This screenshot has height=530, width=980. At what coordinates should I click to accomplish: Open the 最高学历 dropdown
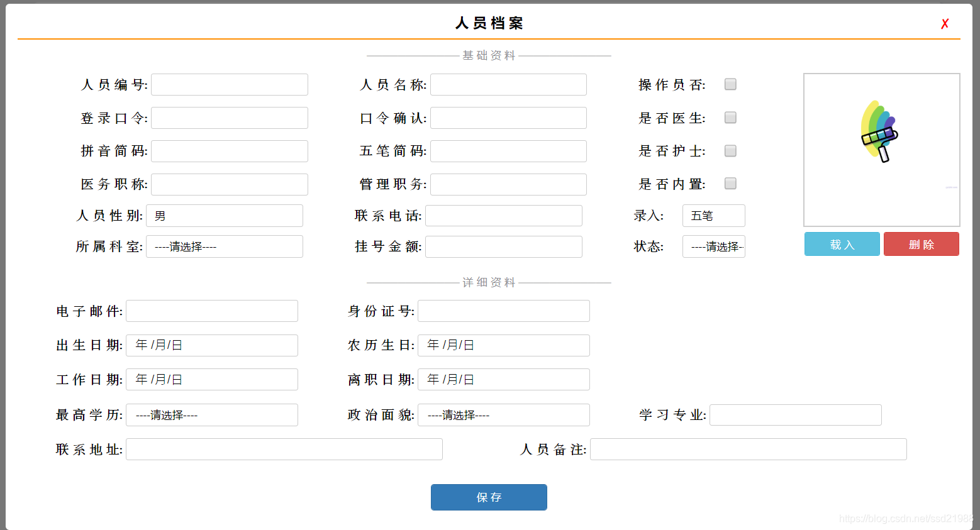(212, 415)
